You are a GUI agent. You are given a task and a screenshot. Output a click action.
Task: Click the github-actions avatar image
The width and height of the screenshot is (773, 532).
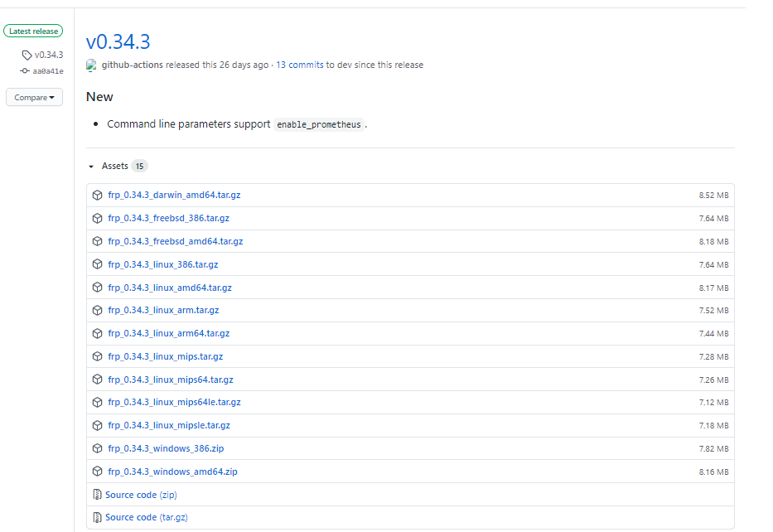click(91, 65)
